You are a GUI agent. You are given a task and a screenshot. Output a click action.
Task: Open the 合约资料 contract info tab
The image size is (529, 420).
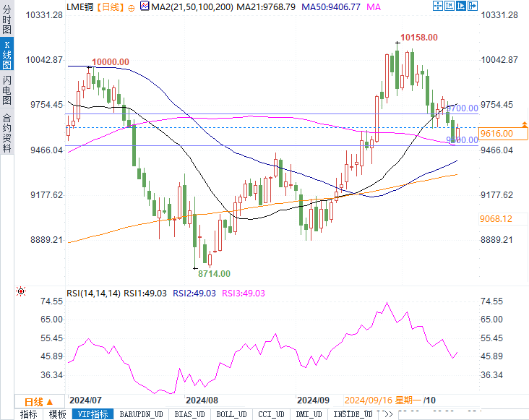pos(7,132)
